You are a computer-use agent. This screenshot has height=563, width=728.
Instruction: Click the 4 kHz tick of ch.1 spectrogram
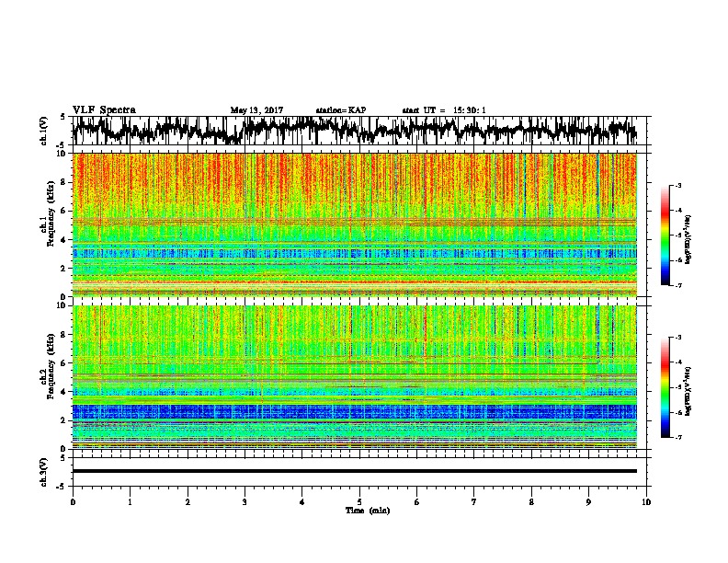point(63,240)
